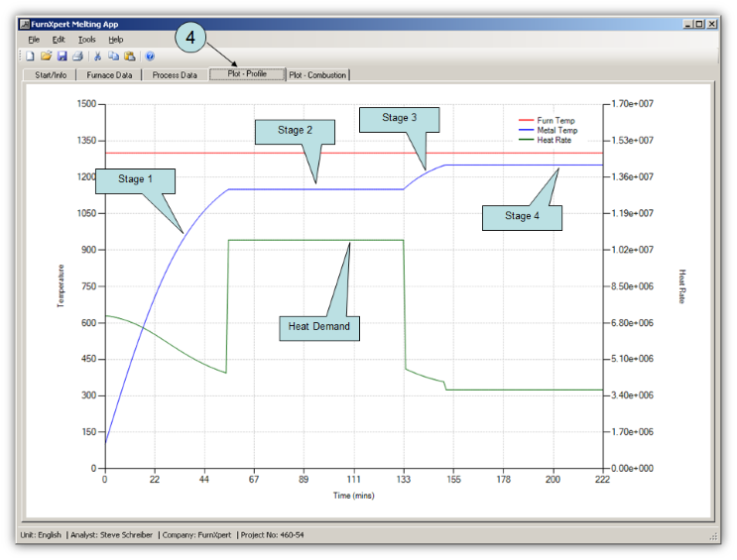Screen dimensions: 737x560
Task: Close the FurnXpert Melting App window
Action: click(711, 24)
